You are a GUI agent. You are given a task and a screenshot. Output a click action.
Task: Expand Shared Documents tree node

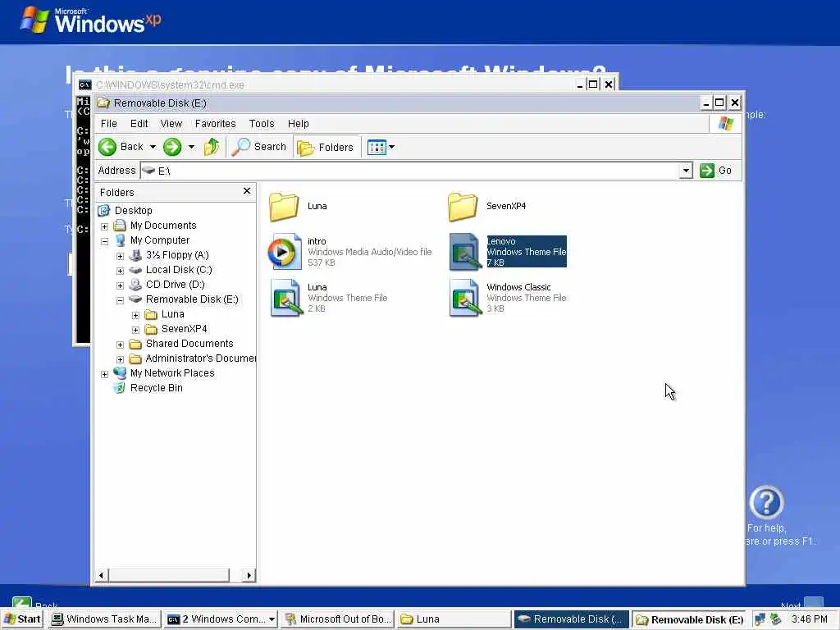(x=120, y=345)
